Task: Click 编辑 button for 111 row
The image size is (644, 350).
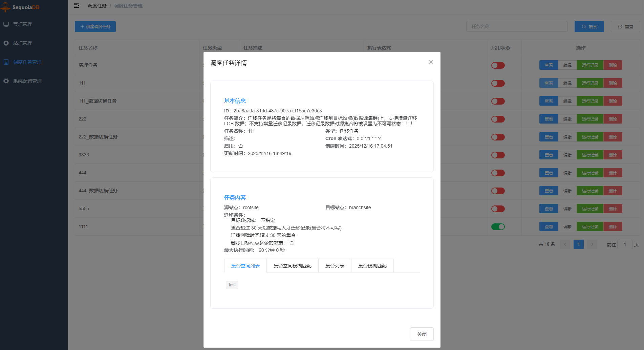Action: (x=567, y=83)
